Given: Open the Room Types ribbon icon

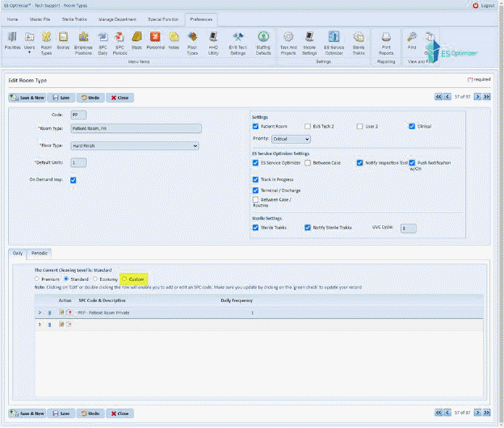Looking at the screenshot, I should click(x=46, y=44).
